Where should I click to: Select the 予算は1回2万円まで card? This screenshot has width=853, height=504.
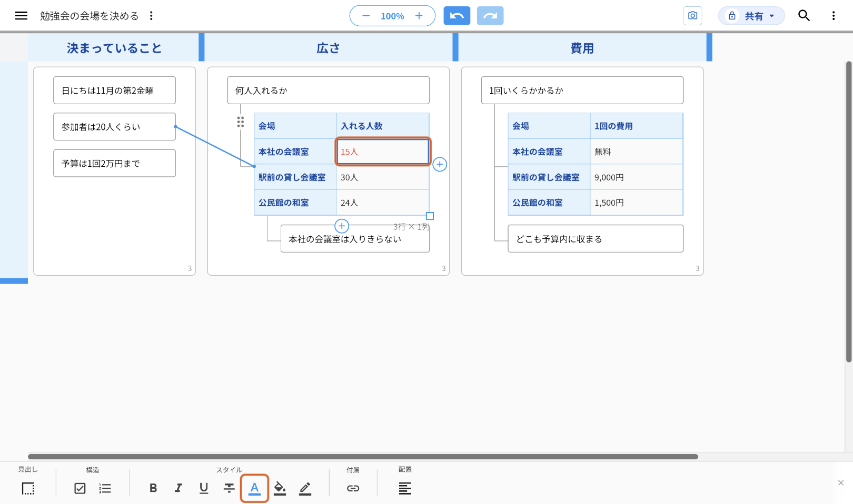(114, 163)
